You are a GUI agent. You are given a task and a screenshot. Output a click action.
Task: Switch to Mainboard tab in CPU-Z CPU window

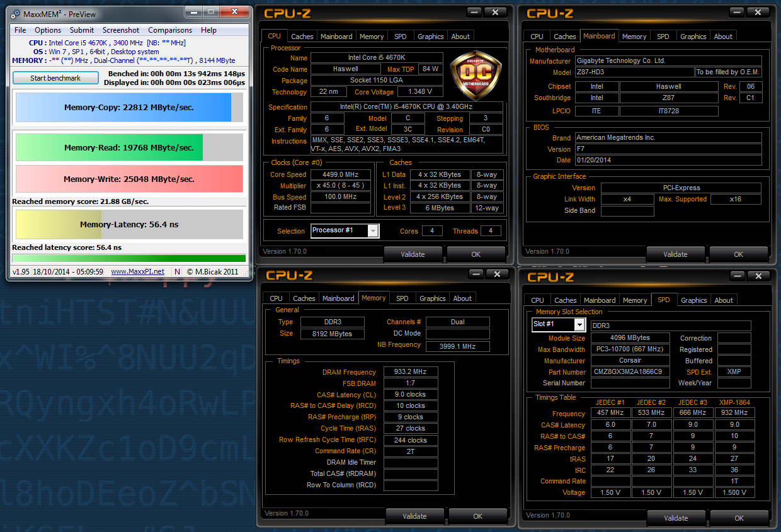(336, 37)
